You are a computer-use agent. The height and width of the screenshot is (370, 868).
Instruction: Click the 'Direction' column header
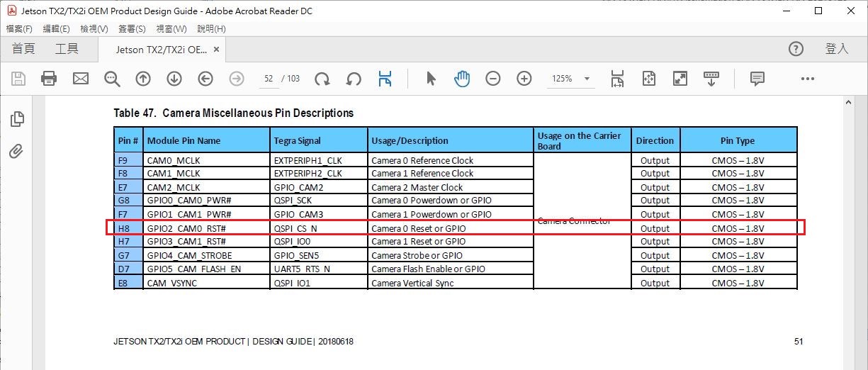point(655,140)
